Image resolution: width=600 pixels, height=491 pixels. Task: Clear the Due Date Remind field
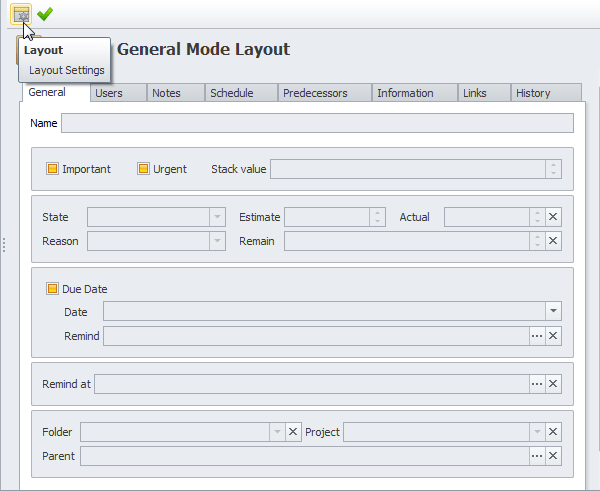click(553, 336)
